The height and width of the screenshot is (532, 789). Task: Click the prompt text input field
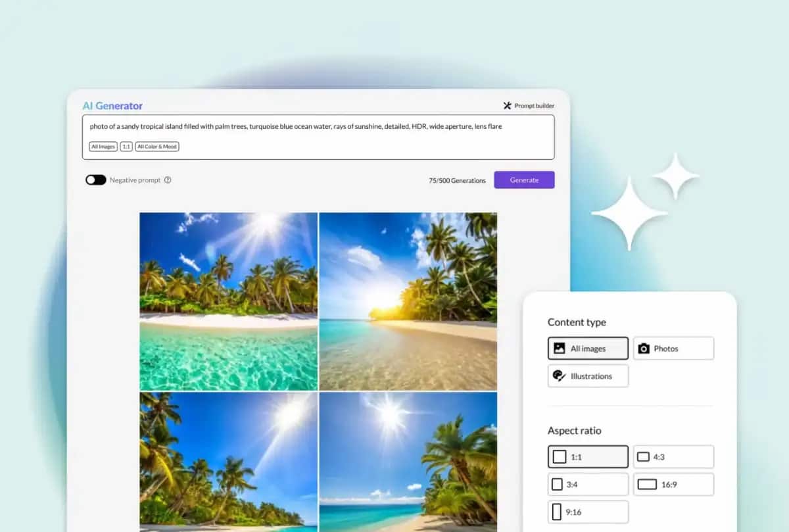tap(318, 137)
